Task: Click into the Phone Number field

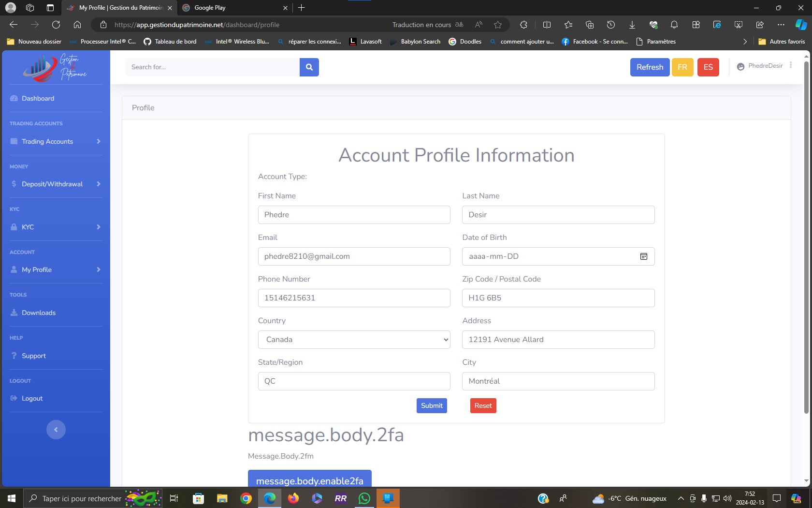Action: coord(354,298)
